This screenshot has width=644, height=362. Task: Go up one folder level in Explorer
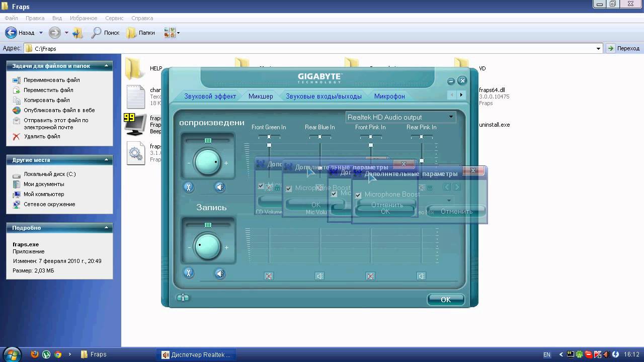coord(77,33)
